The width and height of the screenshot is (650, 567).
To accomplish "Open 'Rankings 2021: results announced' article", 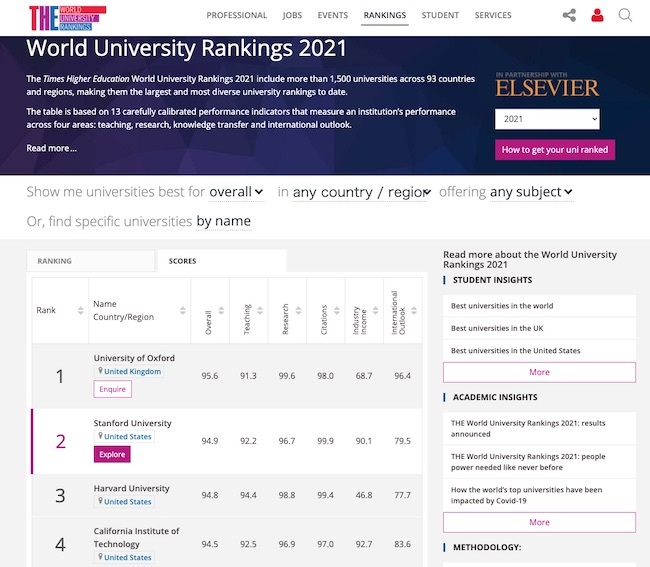I will pos(528,429).
